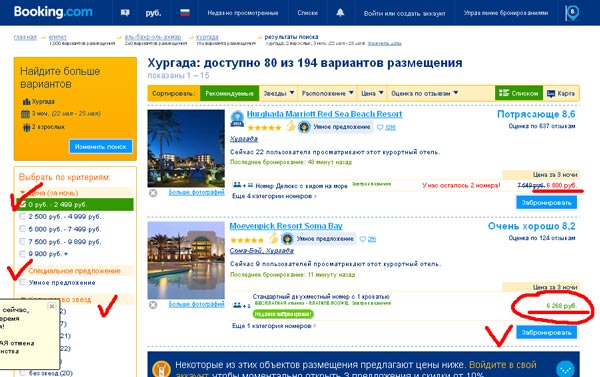This screenshot has width=600, height=377.
Task: Check the 9 900 руб. + price filter
Action: 23,254
